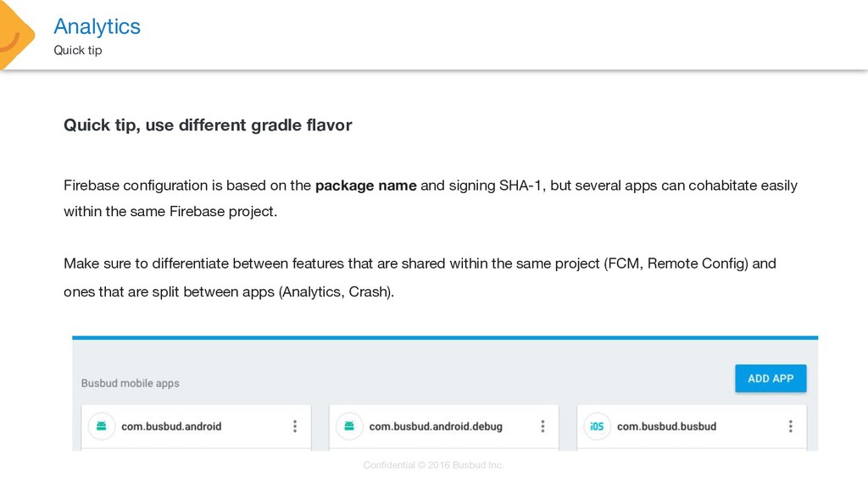Click the blue bar above app panel
The image size is (868, 488).
(x=445, y=337)
